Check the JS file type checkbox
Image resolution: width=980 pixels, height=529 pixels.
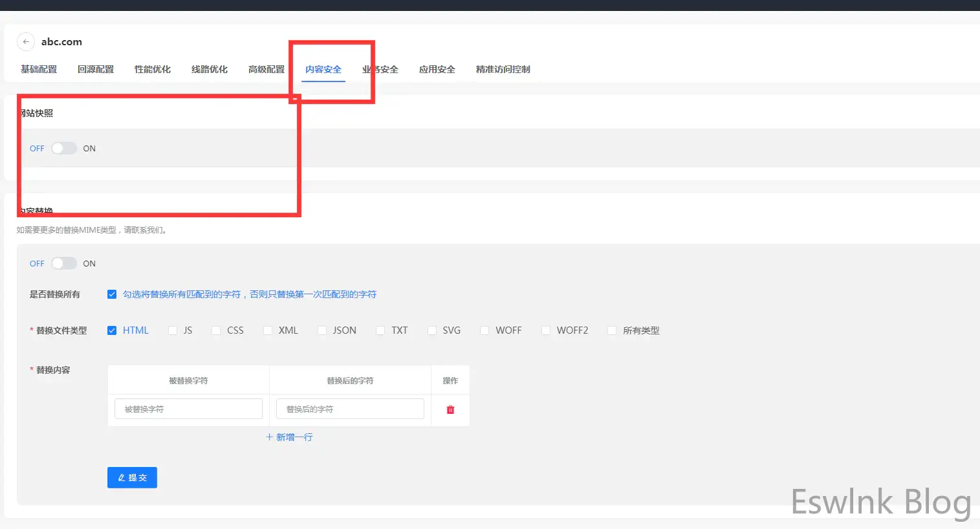click(x=173, y=330)
